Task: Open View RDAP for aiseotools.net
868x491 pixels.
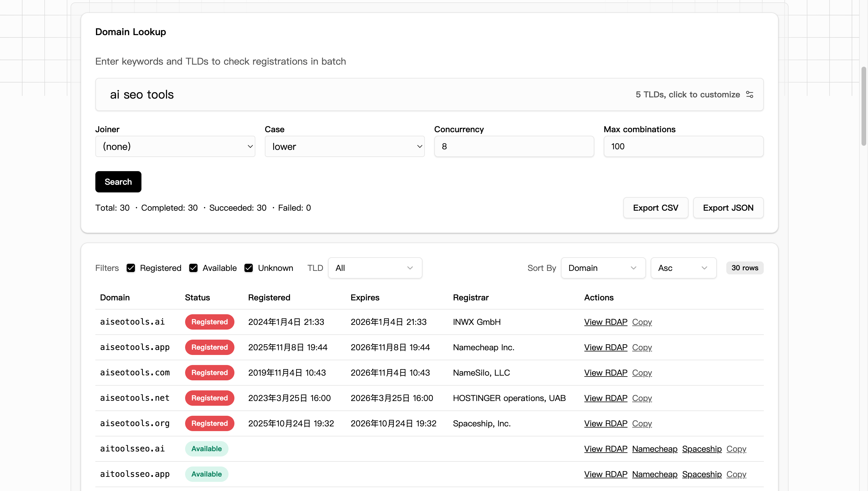Action: [606, 398]
